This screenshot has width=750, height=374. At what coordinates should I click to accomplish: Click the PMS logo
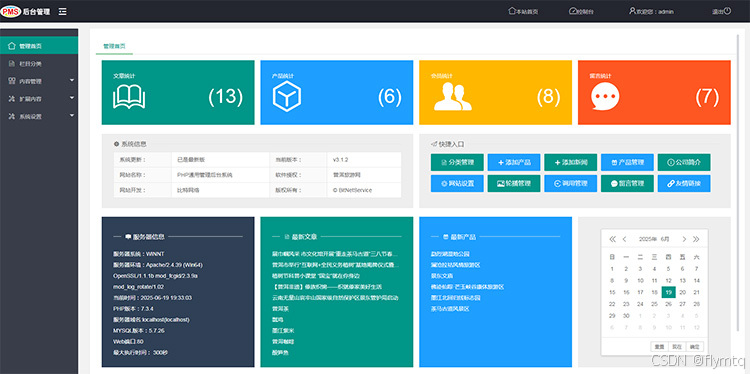[11, 11]
